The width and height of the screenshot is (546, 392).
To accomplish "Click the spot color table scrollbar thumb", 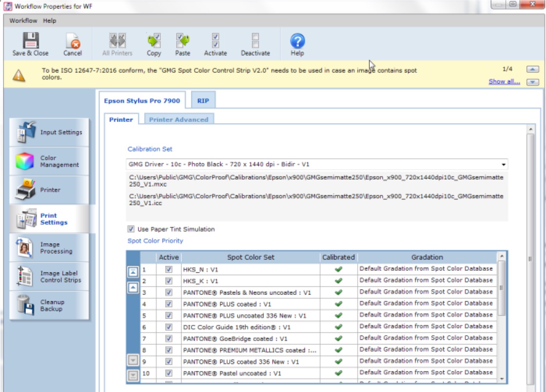I will (502, 288).
